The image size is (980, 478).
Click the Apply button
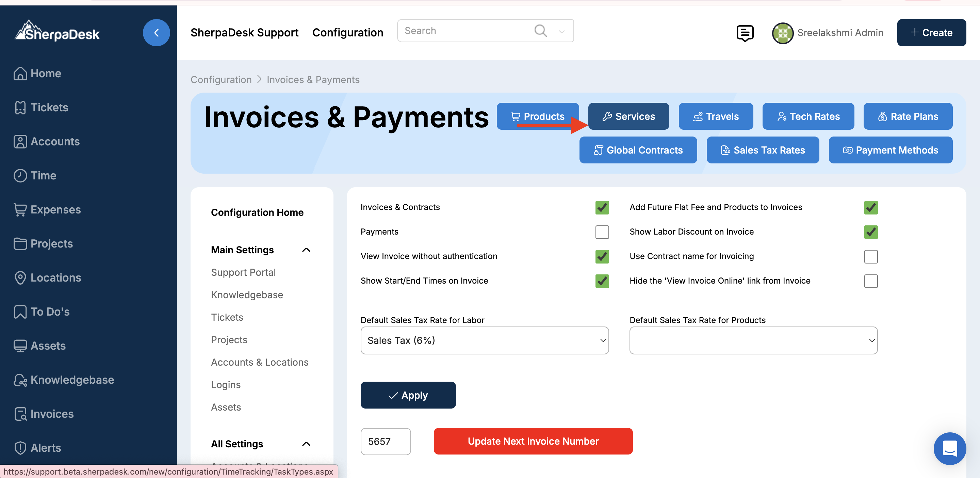[x=408, y=395]
